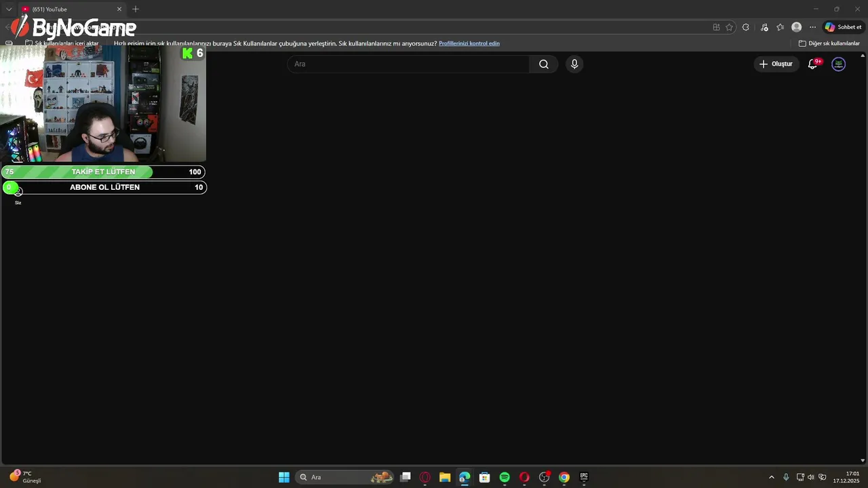Close the YouTube browser tab
Image resolution: width=868 pixels, height=488 pixels.
tap(119, 9)
